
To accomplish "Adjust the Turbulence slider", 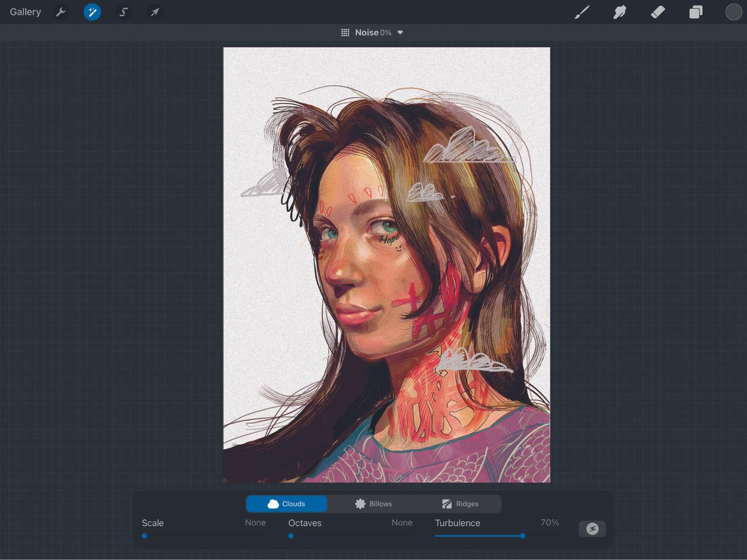I will tap(522, 536).
